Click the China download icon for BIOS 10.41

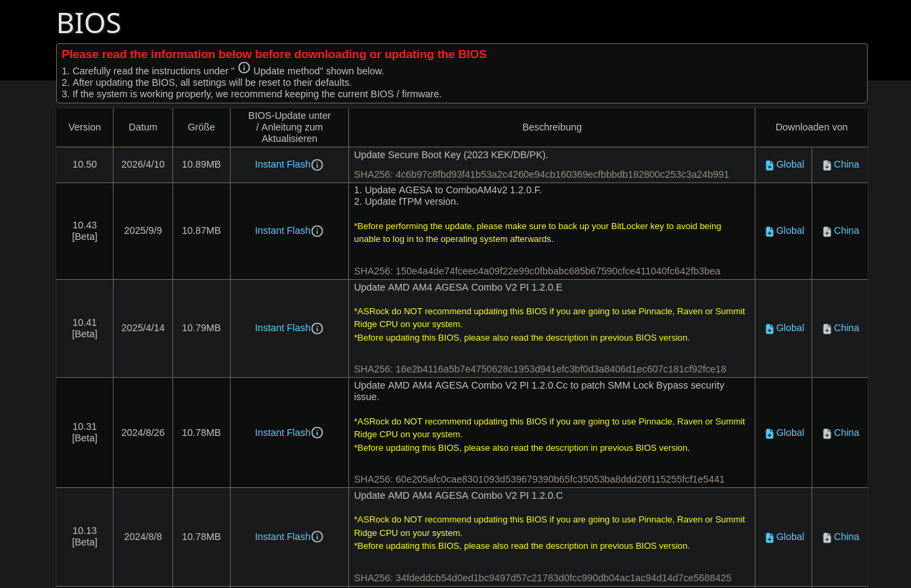(x=827, y=328)
